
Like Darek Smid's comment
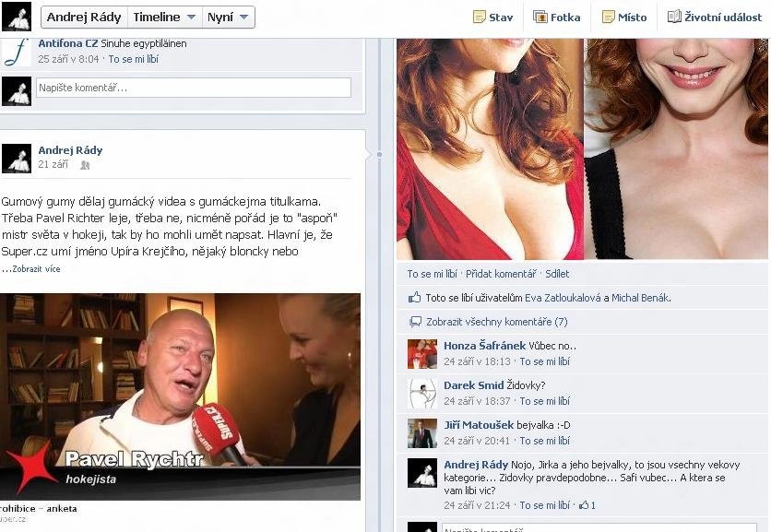tap(544, 401)
